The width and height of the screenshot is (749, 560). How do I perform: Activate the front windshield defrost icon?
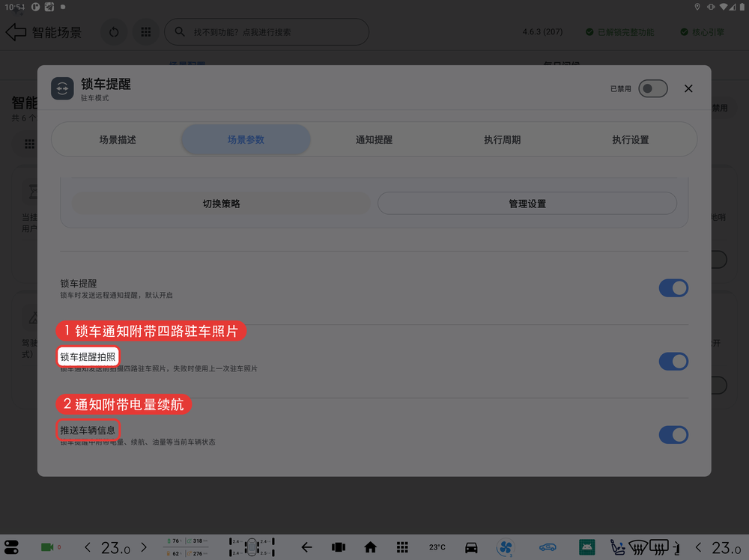point(637,547)
